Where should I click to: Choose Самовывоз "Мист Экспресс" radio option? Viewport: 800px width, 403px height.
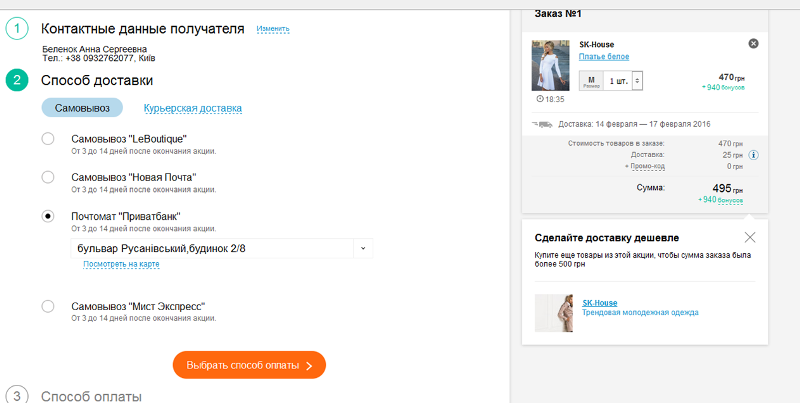tap(48, 306)
